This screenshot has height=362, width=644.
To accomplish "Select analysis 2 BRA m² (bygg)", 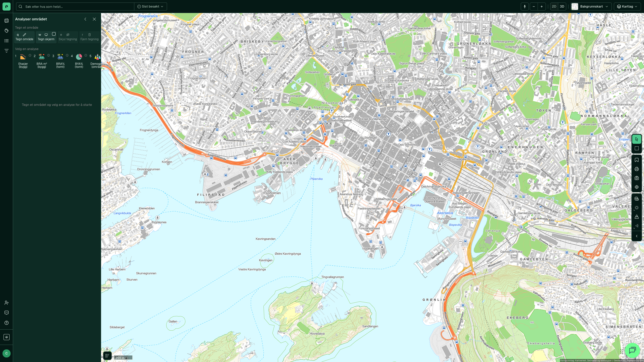I will [42, 61].
